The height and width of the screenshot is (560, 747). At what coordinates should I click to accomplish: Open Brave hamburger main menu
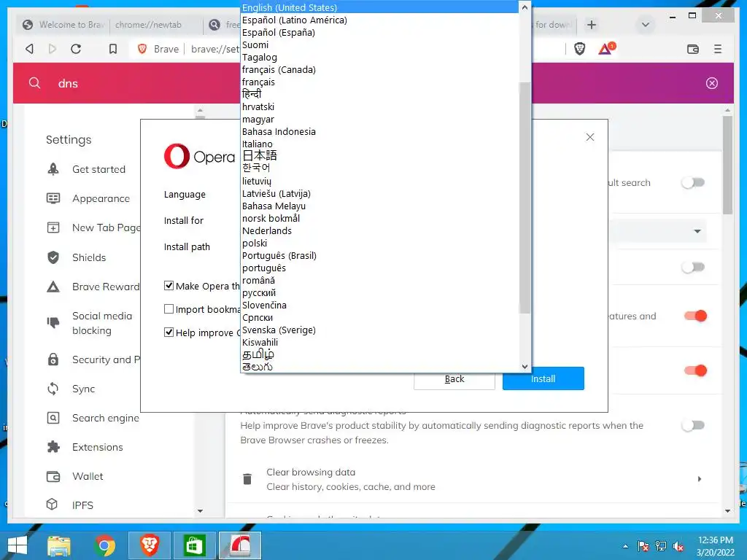click(718, 49)
